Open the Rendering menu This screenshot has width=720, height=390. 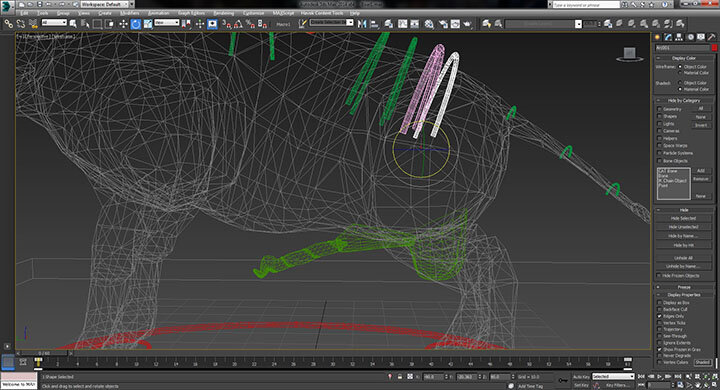[224, 13]
